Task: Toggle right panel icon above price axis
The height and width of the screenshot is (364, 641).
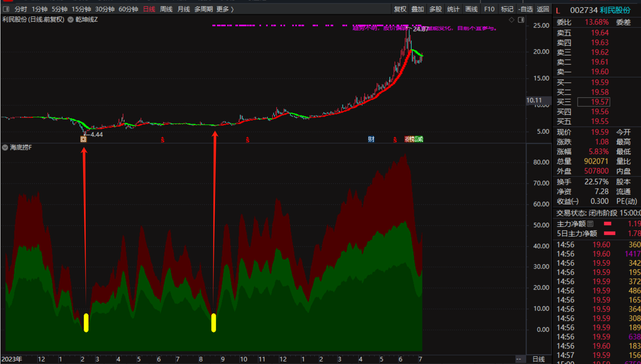Action: 521,20
